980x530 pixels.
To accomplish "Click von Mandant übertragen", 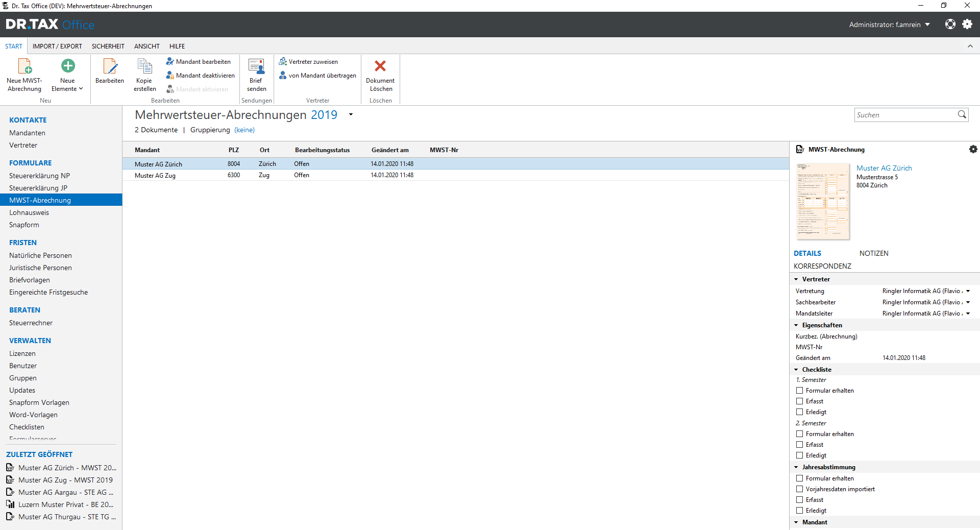I will (x=317, y=76).
